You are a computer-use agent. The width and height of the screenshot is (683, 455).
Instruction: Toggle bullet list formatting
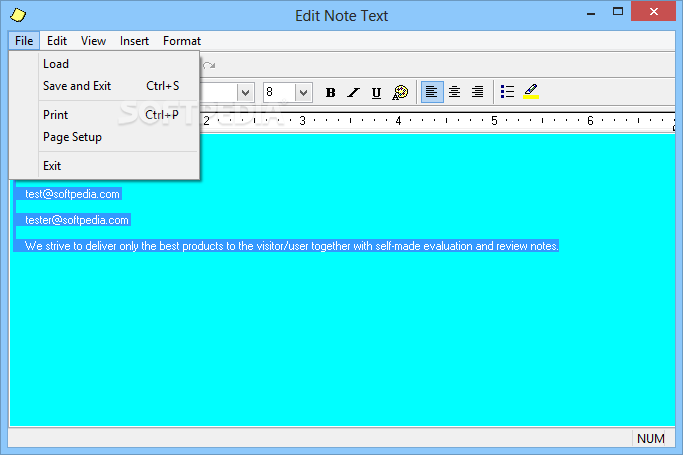point(507,92)
